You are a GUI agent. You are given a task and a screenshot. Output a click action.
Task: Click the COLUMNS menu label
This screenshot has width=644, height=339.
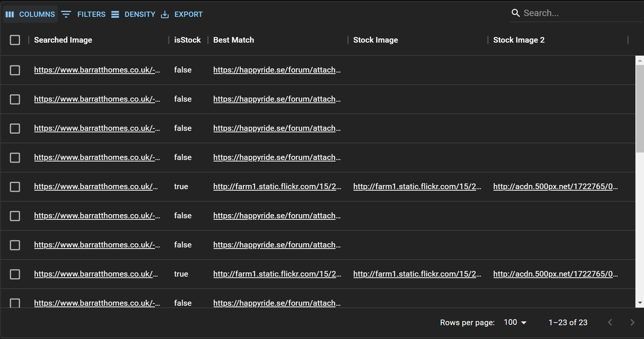[37, 14]
